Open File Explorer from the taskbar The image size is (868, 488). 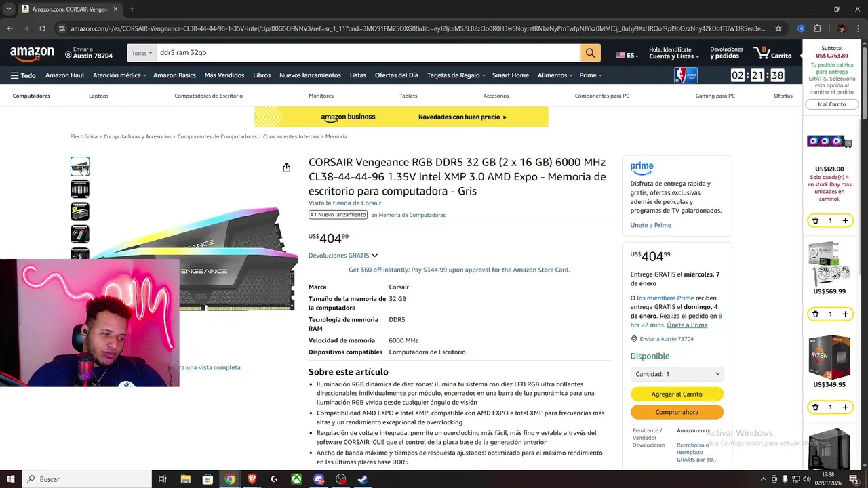click(185, 479)
